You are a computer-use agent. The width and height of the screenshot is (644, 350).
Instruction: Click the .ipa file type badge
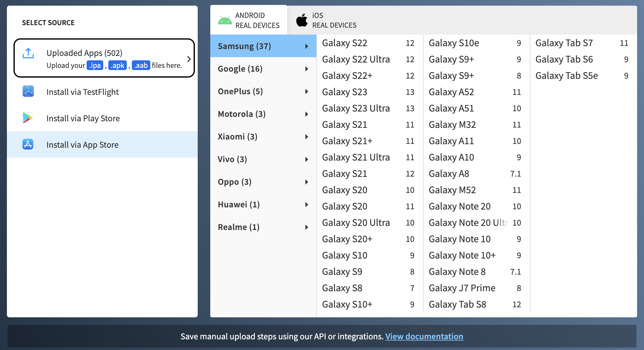click(95, 65)
